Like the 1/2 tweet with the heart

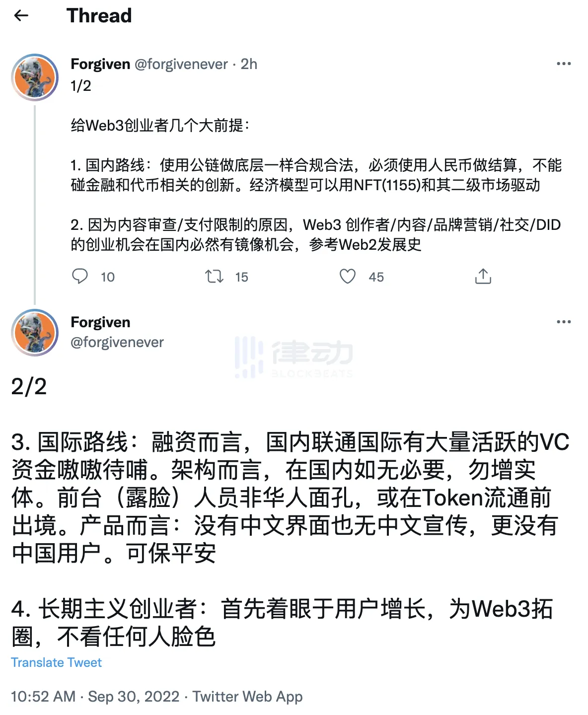pyautogui.click(x=348, y=276)
